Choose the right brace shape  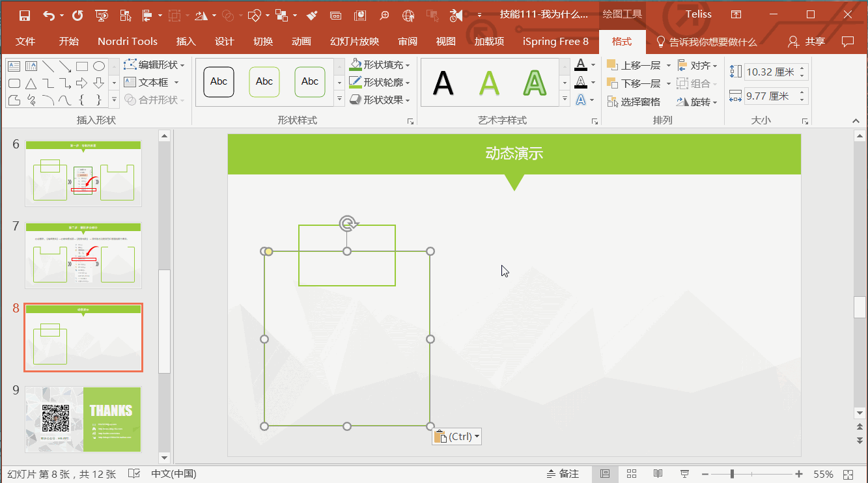(x=99, y=100)
